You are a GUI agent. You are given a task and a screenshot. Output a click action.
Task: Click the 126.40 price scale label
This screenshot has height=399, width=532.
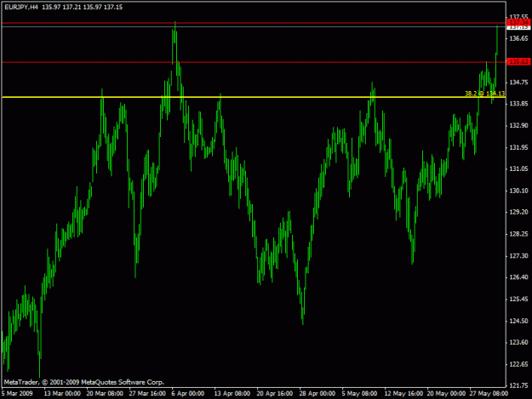point(518,277)
